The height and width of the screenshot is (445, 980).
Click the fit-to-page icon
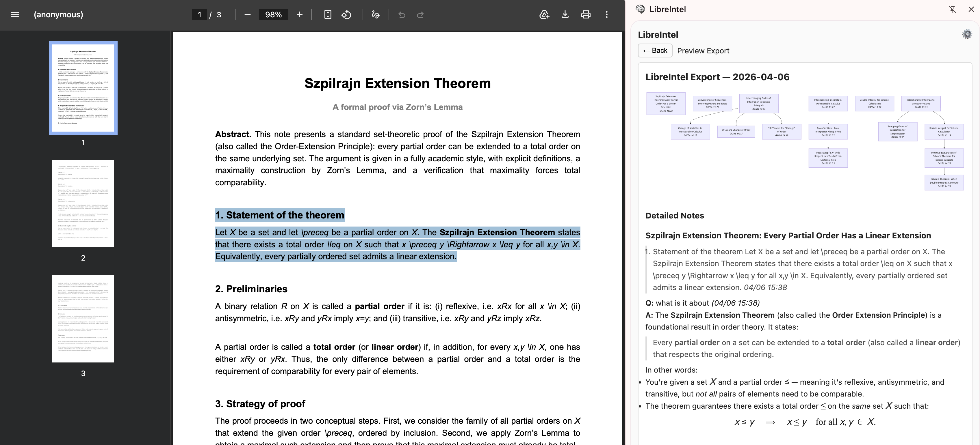point(327,14)
